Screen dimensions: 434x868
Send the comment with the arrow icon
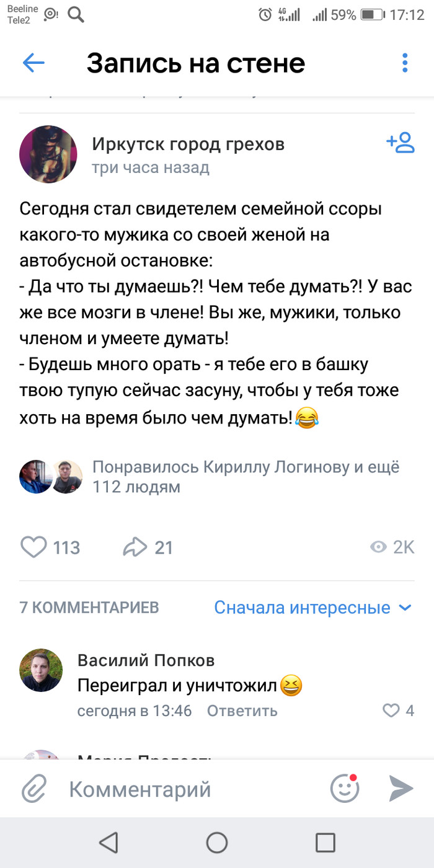[x=400, y=788]
